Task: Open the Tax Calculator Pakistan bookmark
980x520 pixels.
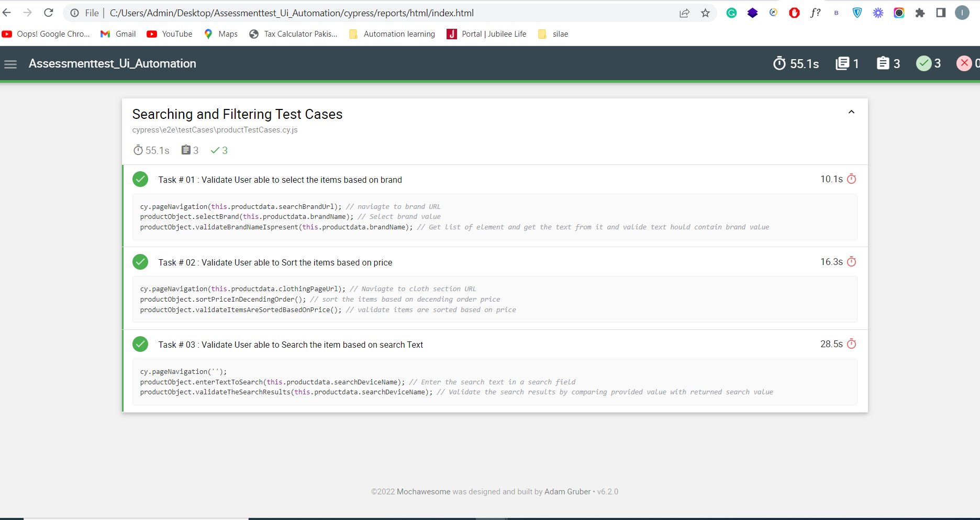Action: pos(293,34)
